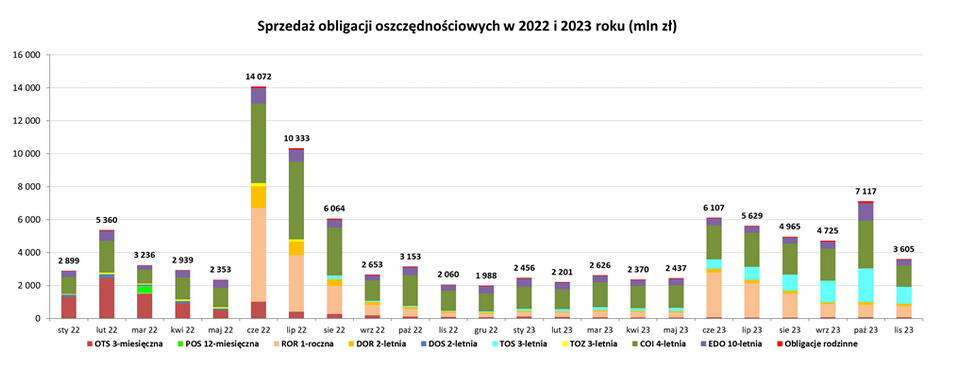Click data label '3 153'
This screenshot has height=372, width=979.
410,256
